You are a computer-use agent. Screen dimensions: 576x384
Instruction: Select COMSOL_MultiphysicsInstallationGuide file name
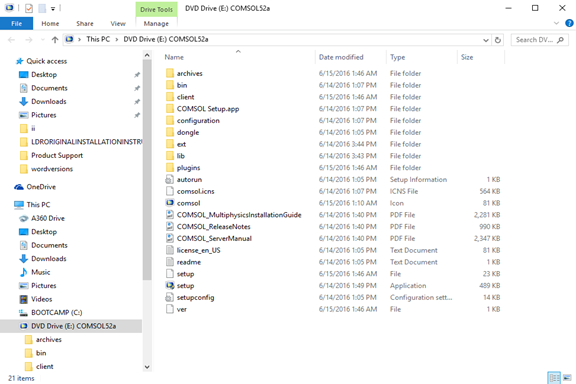(239, 215)
